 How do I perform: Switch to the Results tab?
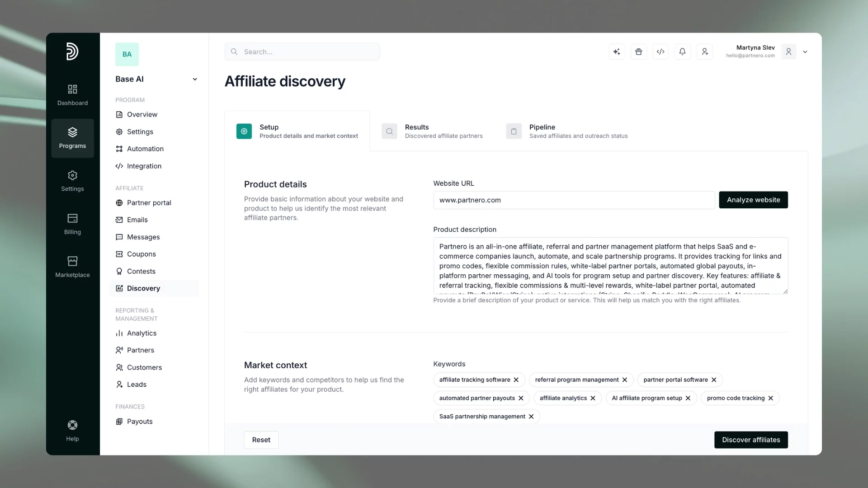coord(432,131)
